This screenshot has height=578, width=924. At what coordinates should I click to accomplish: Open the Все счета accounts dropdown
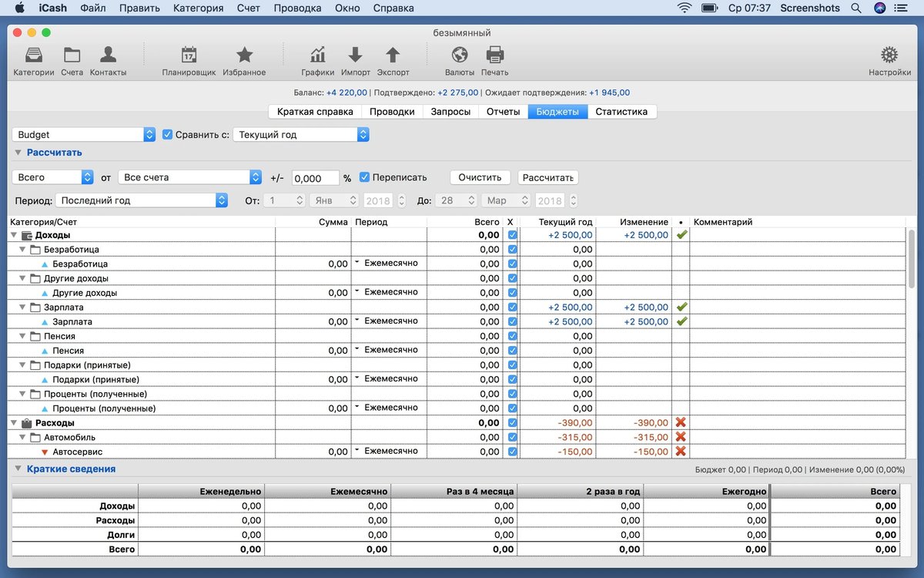pyautogui.click(x=189, y=177)
